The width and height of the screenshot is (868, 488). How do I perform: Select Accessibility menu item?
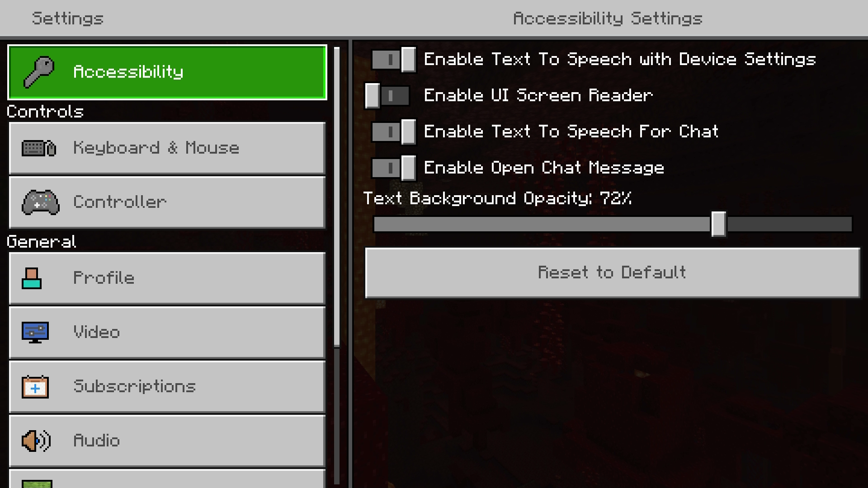pos(168,71)
